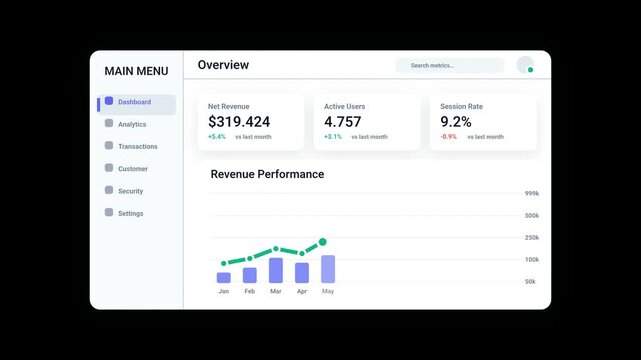Click the Settings square icon in sidebar

tap(109, 212)
